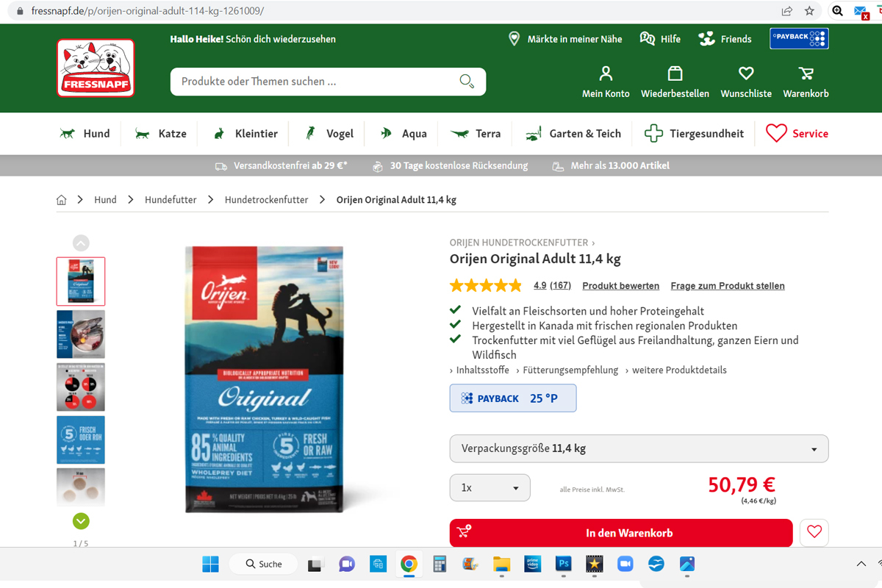Viewport: 882px width, 588px height.
Task: Open the Service menu
Action: pos(797,134)
